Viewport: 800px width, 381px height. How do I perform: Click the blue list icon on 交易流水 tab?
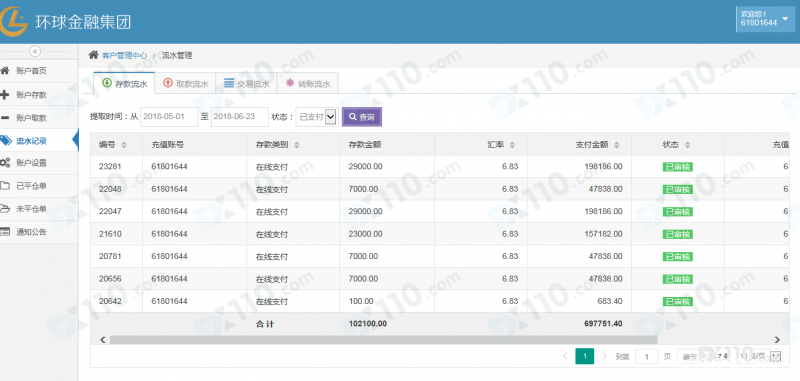pos(229,83)
